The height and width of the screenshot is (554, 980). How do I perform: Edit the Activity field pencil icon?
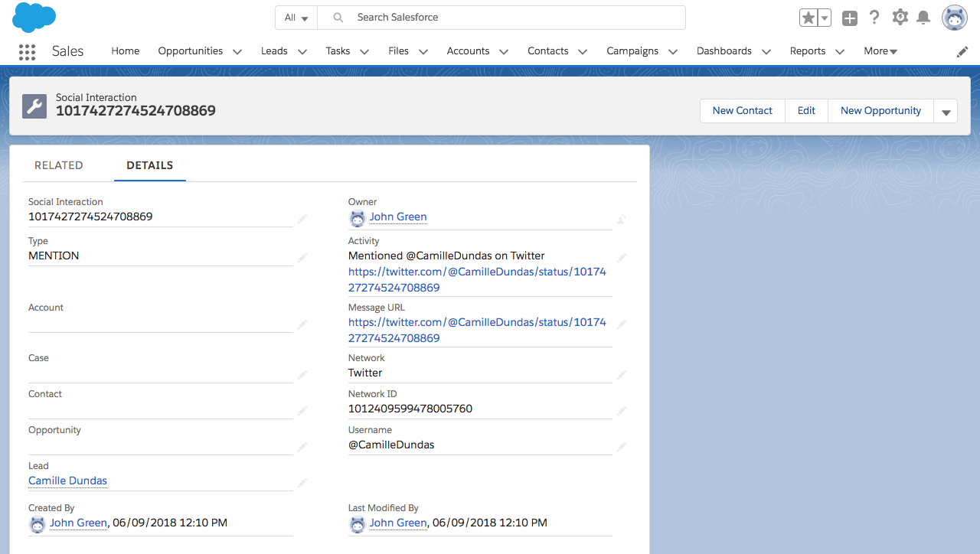point(622,258)
